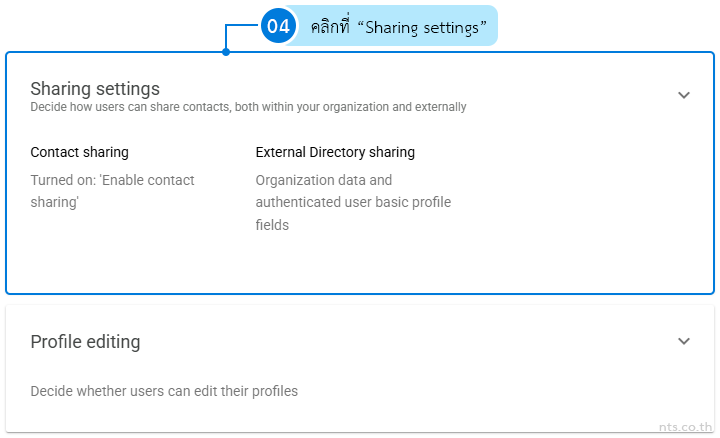Select the Contact sharing label
The image size is (720, 438).
79,152
